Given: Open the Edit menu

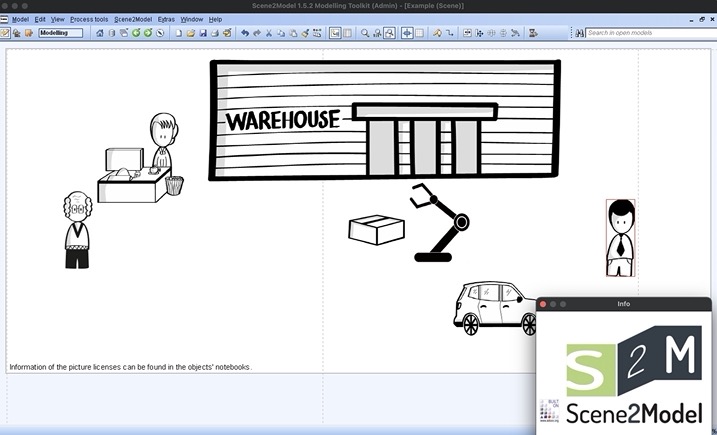Looking at the screenshot, I should 40,20.
